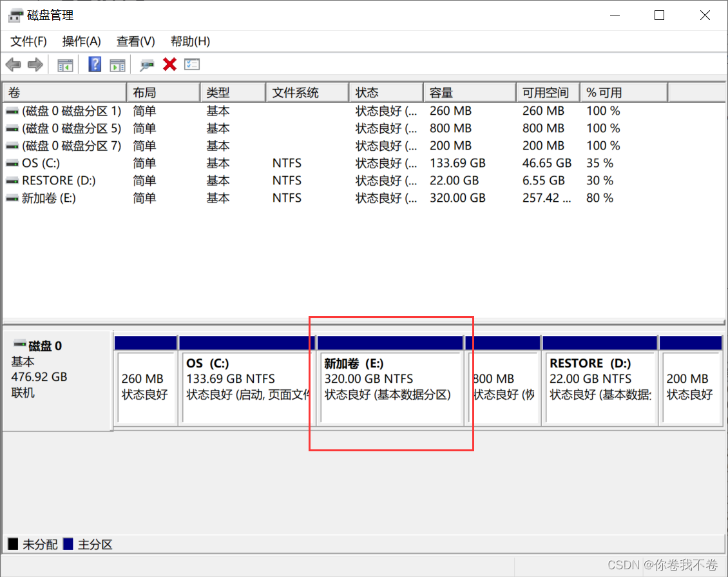Select the 800 MB partition block
This screenshot has width=728, height=577.
point(503,381)
